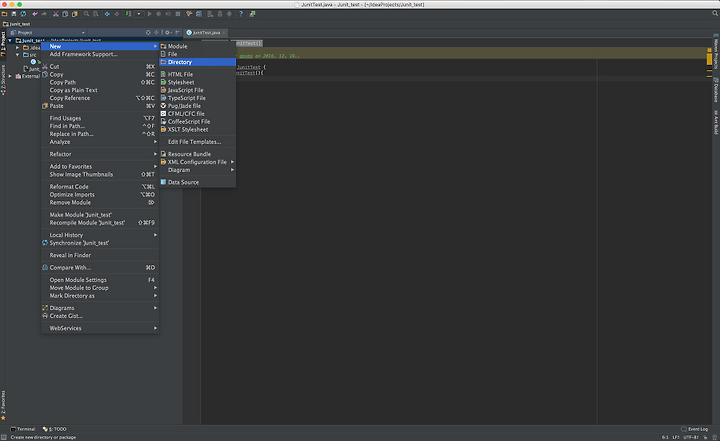720x441 pixels.
Task: Select TypeScript File in New submenu
Action: [197, 98]
